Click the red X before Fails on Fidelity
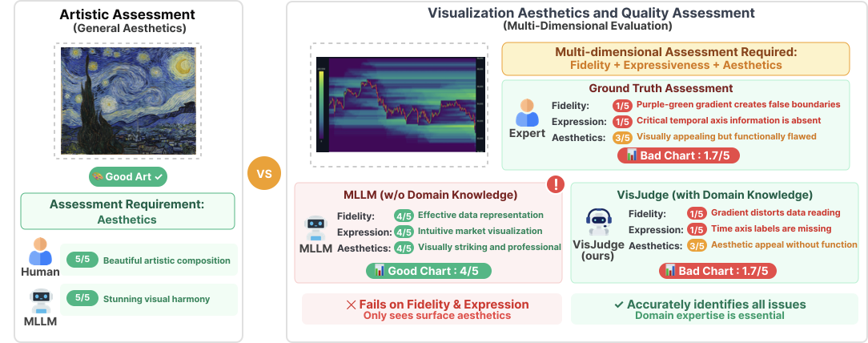 coord(350,305)
